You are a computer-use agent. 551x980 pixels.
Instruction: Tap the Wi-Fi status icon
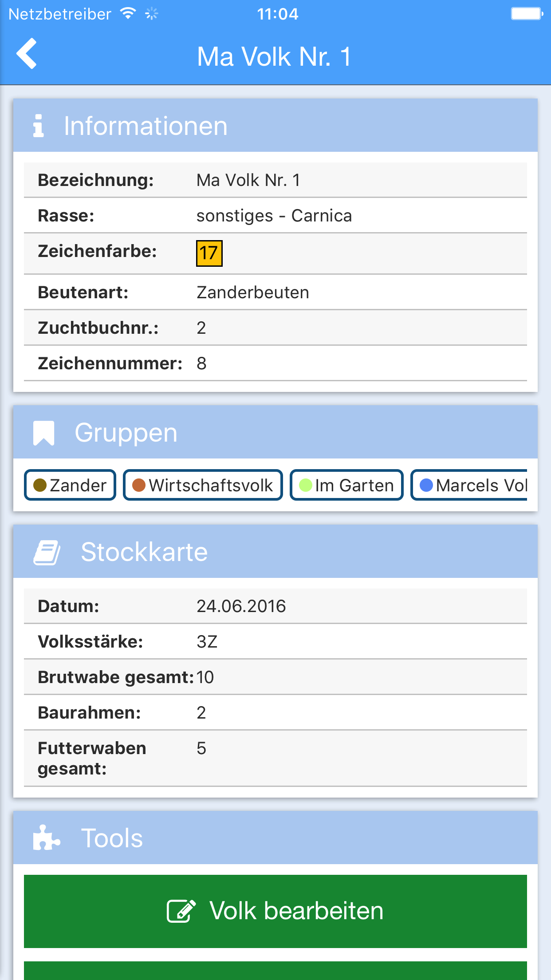click(128, 14)
